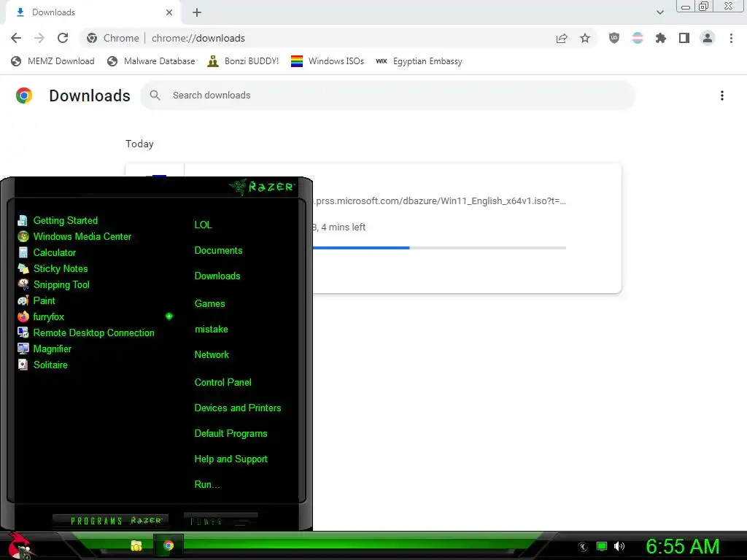Close the Downloads tab

(x=169, y=12)
